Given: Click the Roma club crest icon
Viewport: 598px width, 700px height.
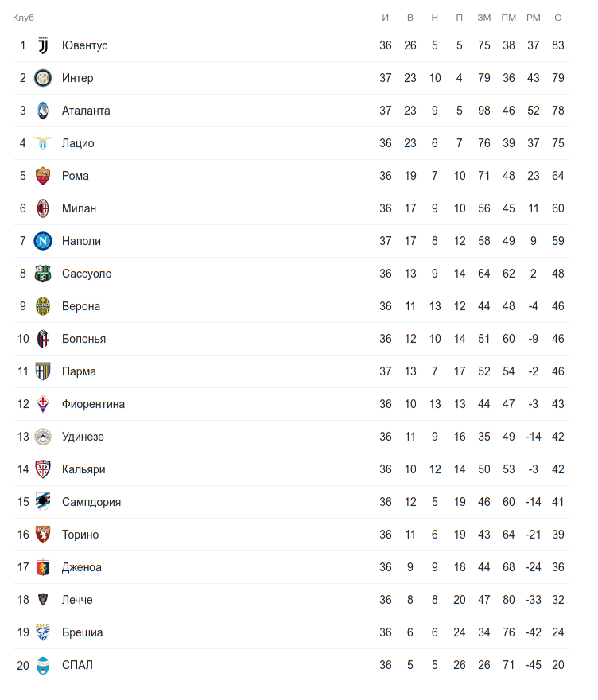Looking at the screenshot, I should click(x=43, y=176).
